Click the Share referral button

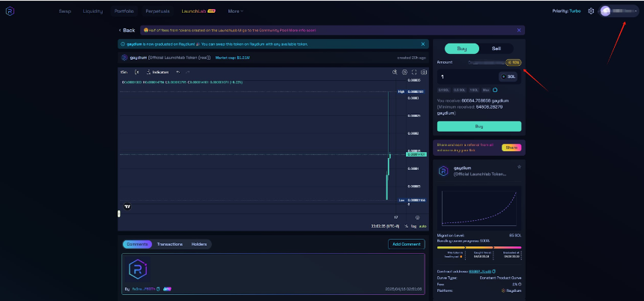511,148
